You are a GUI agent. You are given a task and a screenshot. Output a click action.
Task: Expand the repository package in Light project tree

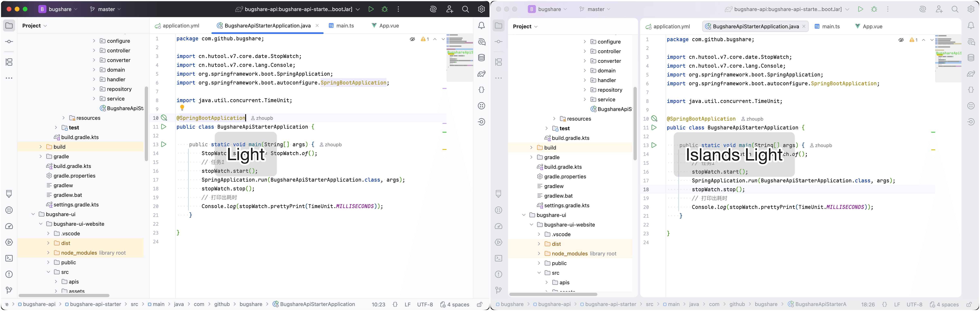pos(94,89)
